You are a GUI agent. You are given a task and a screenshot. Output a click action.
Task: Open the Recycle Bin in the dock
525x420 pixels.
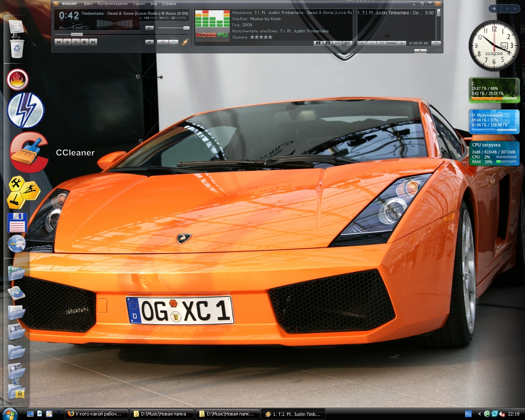pyautogui.click(x=17, y=48)
